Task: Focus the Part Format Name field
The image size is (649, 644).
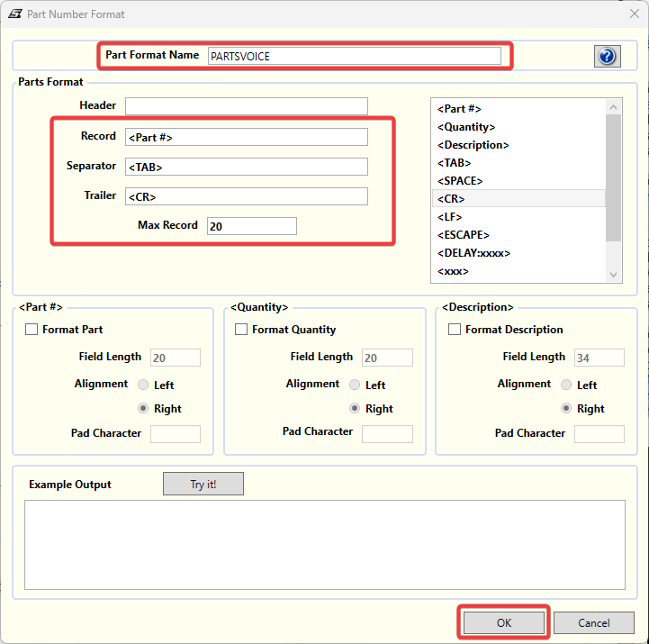Action: click(355, 56)
